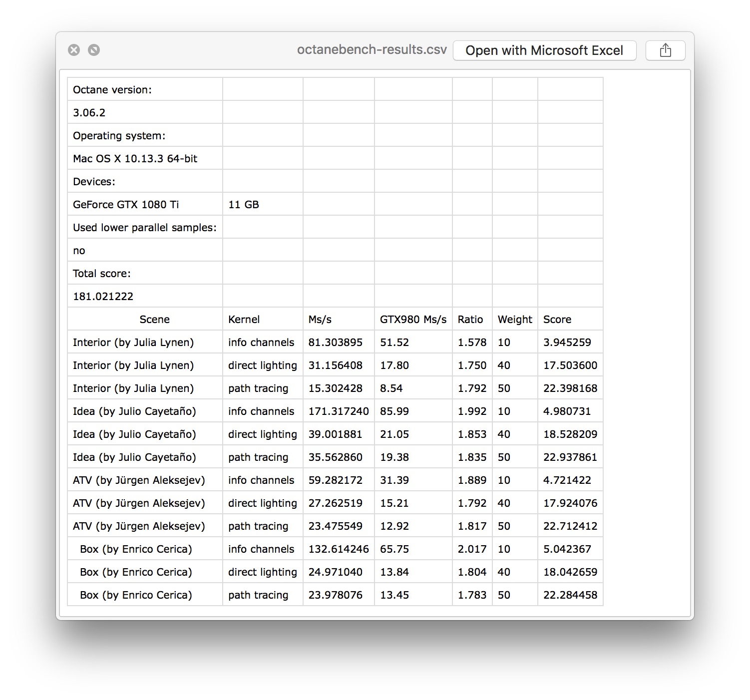Image resolution: width=750 pixels, height=700 pixels.
Task: Select GTX980 value 51.52
Action: coord(413,342)
